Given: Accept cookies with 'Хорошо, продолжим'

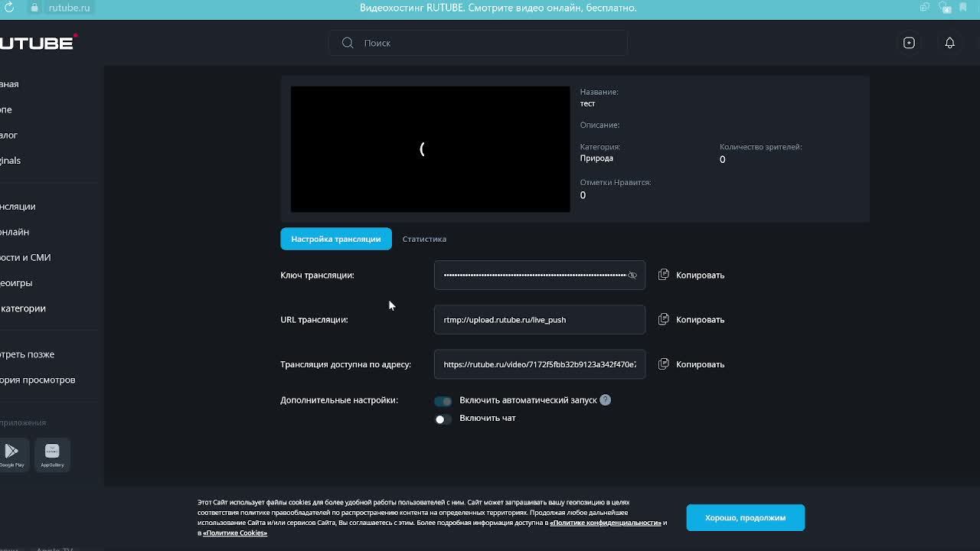Looking at the screenshot, I should (746, 518).
